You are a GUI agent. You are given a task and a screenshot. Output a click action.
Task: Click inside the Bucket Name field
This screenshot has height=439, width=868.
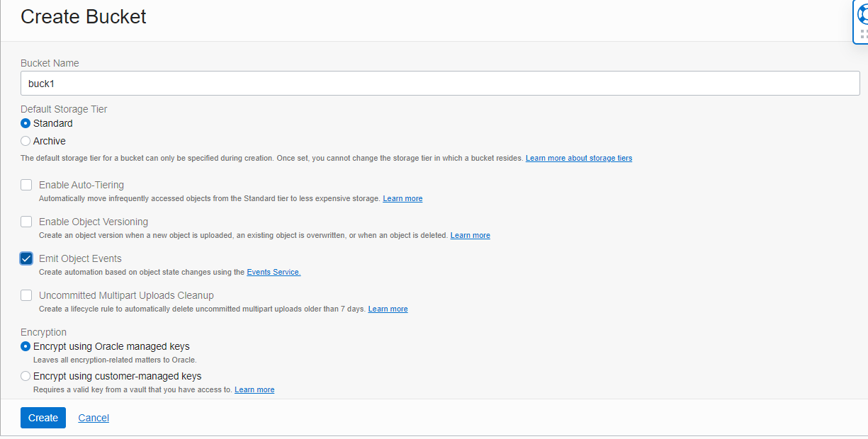point(283,83)
